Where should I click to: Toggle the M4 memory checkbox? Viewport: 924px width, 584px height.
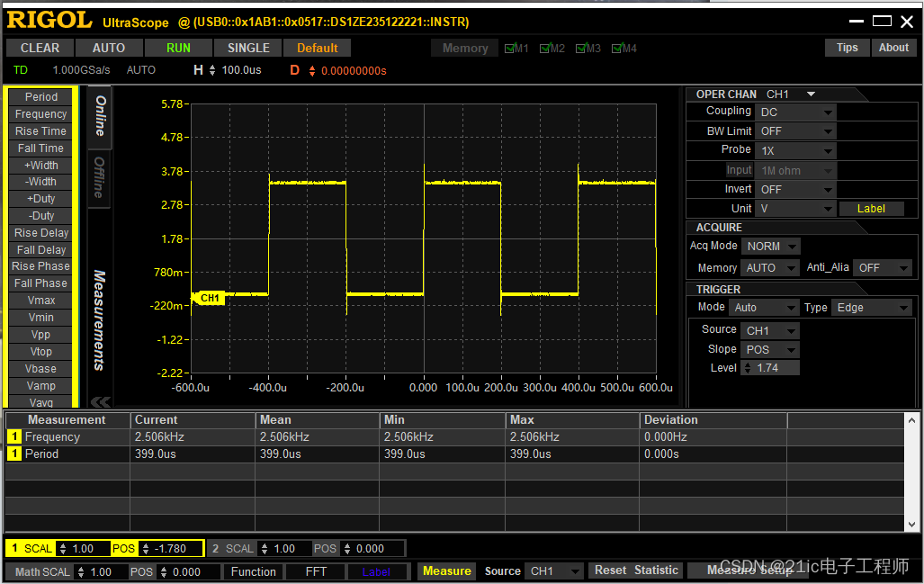[x=617, y=49]
